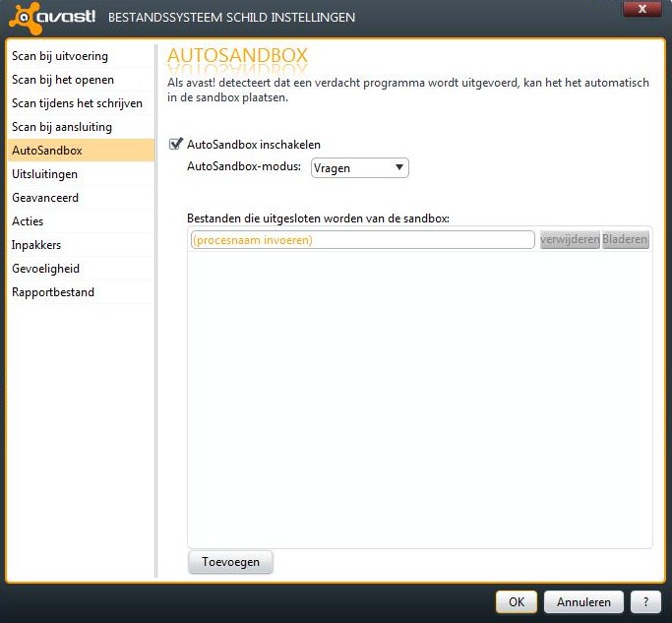This screenshot has width=672, height=623.
Task: Open Gevoeligheid settings
Action: pos(81,269)
